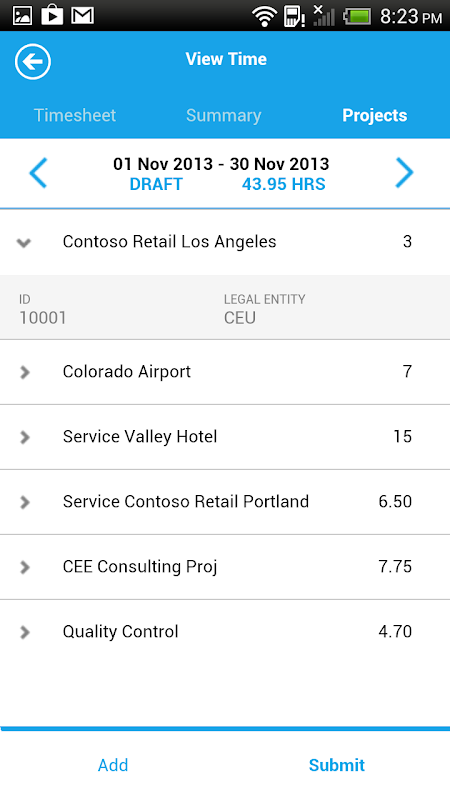Tap the back arrow icon
450x800 pixels.
(x=33, y=62)
